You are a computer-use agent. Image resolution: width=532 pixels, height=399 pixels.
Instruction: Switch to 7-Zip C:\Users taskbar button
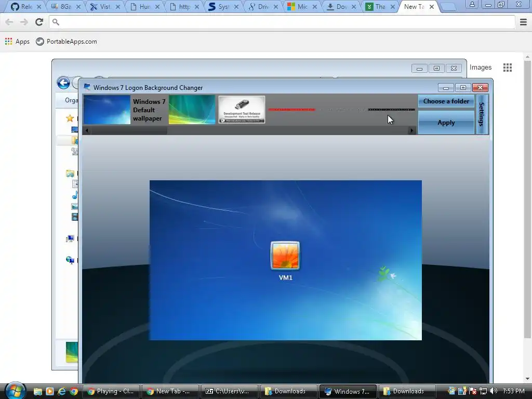[x=229, y=391]
